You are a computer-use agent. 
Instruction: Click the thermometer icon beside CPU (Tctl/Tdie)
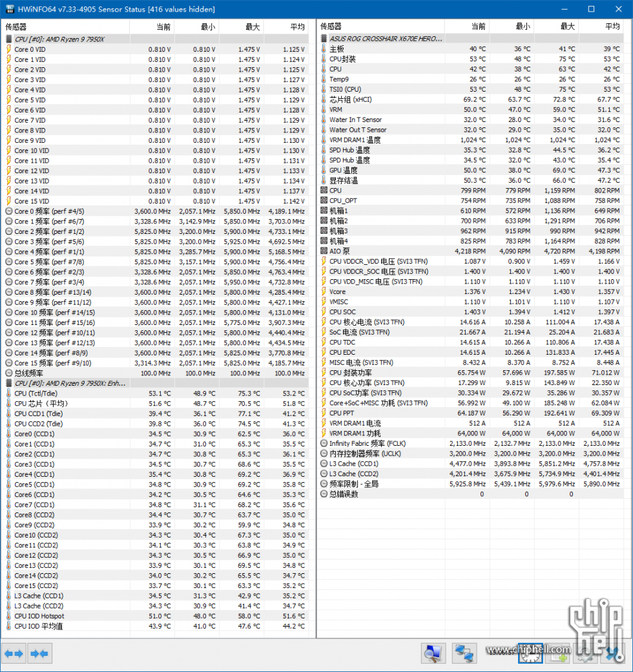(8, 394)
